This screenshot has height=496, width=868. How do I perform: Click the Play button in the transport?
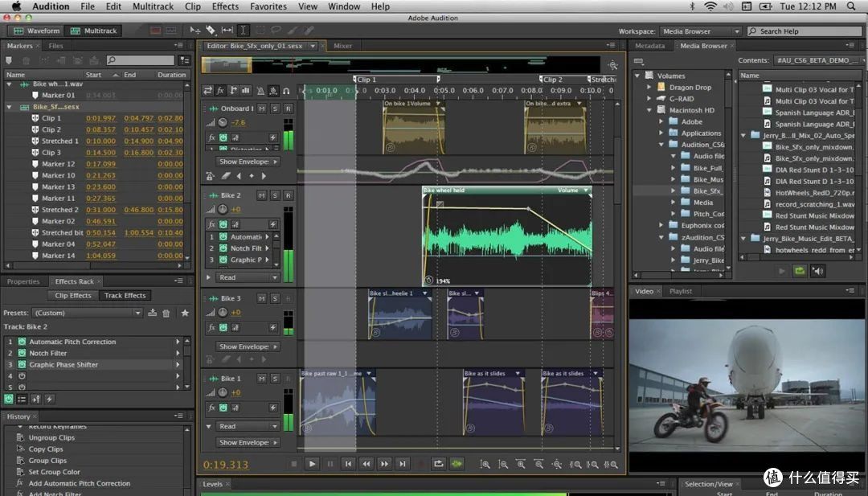tap(312, 464)
